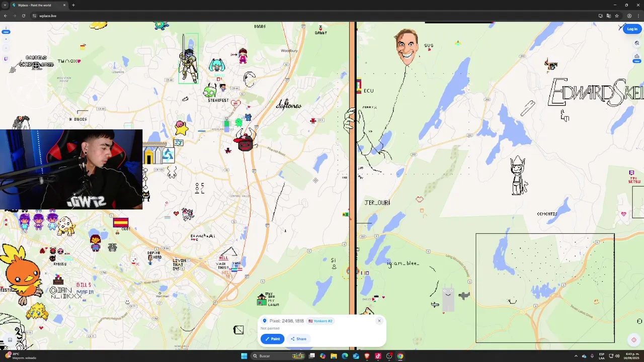644x362 pixels.
Task: Open File Explorer from the taskbar
Action: pos(334,356)
